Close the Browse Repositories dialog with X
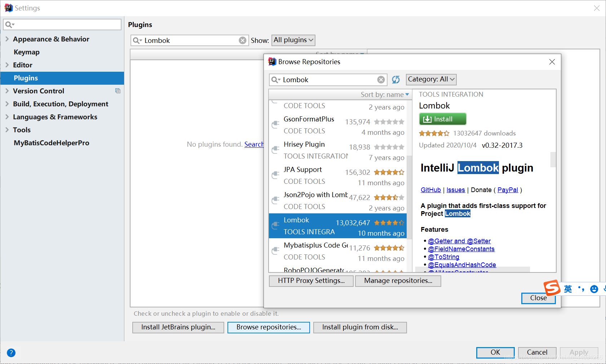This screenshot has width=606, height=364. tap(552, 62)
